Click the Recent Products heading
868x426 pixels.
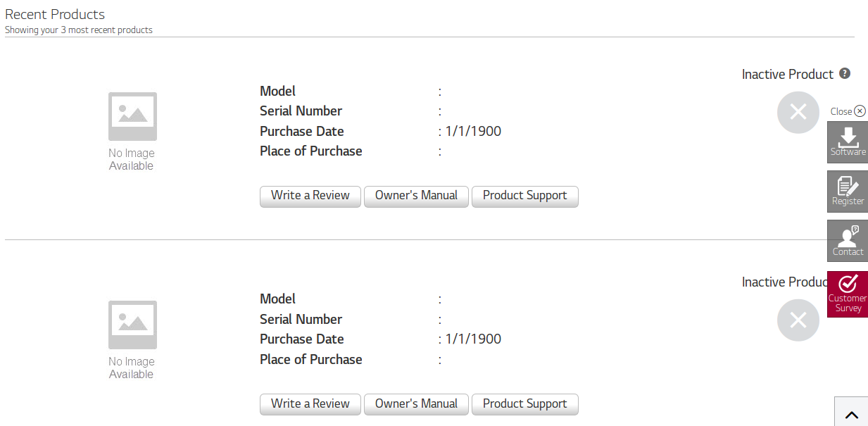pos(55,14)
